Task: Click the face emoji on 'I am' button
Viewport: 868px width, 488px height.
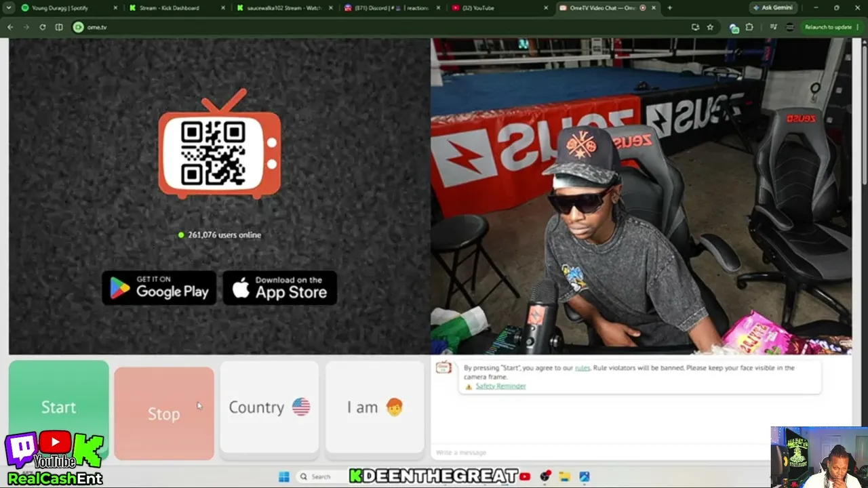Action: coord(394,407)
